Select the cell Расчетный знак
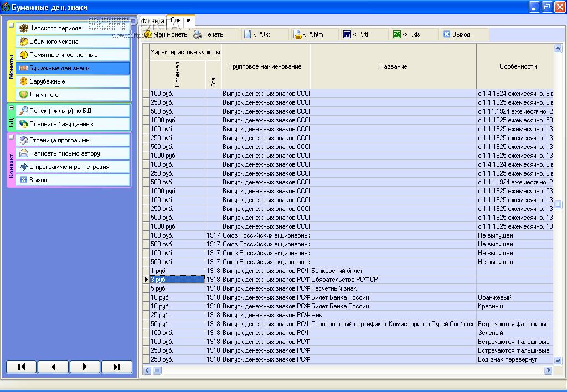 pos(393,288)
